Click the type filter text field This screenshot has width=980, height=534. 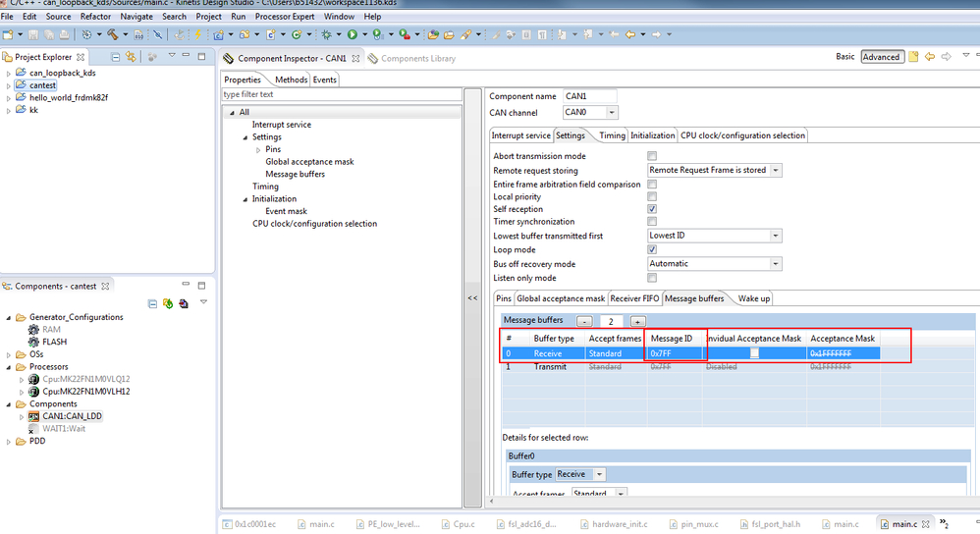click(x=342, y=94)
